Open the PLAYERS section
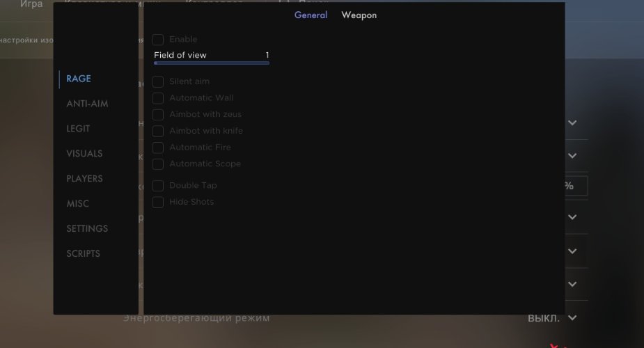Screen dimensions: 644x348 84,179
